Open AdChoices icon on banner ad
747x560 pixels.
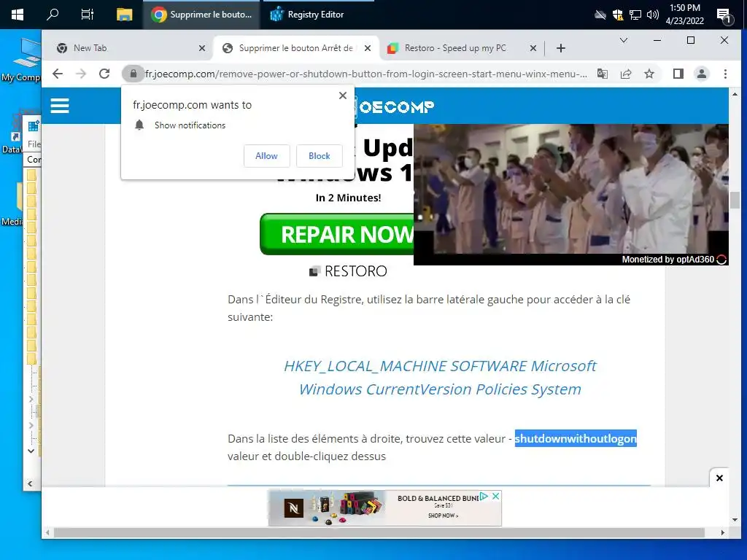[x=484, y=496]
